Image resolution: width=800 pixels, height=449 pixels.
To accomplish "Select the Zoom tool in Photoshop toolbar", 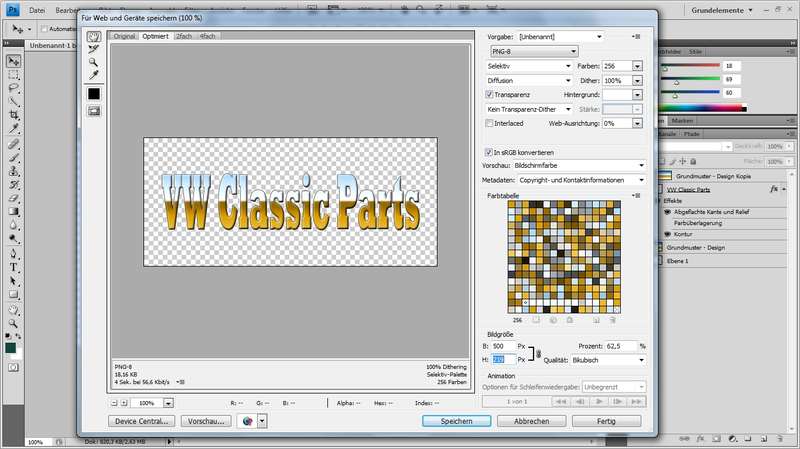I will point(14,323).
